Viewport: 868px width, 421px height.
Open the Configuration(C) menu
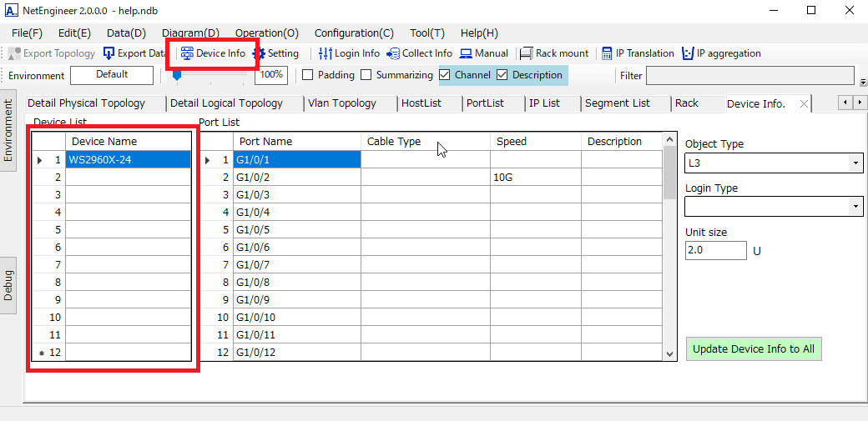(354, 33)
